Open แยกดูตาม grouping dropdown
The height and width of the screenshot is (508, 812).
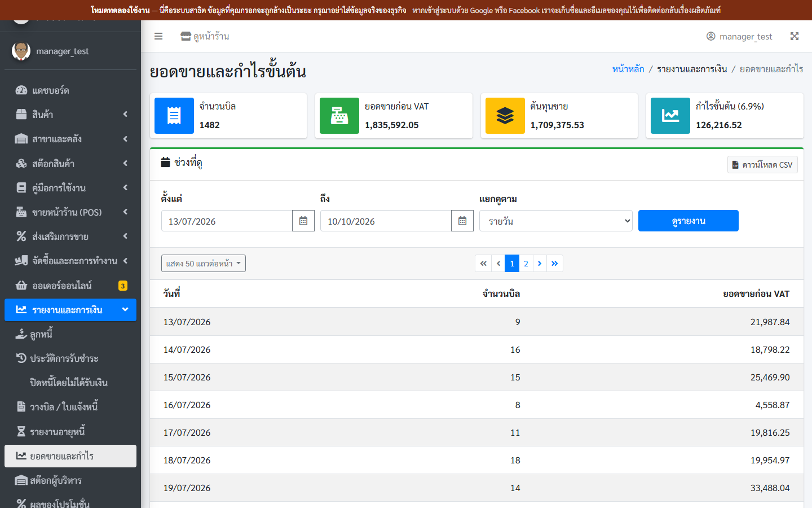(556, 221)
